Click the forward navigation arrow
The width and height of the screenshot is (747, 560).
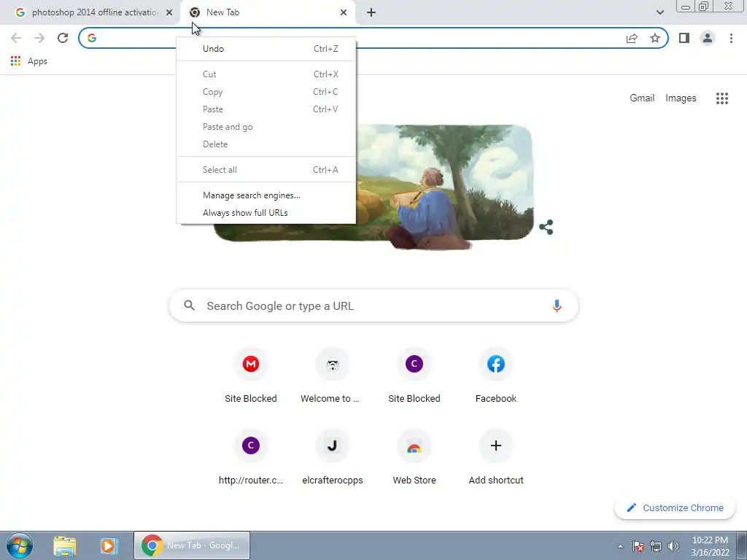tap(39, 38)
